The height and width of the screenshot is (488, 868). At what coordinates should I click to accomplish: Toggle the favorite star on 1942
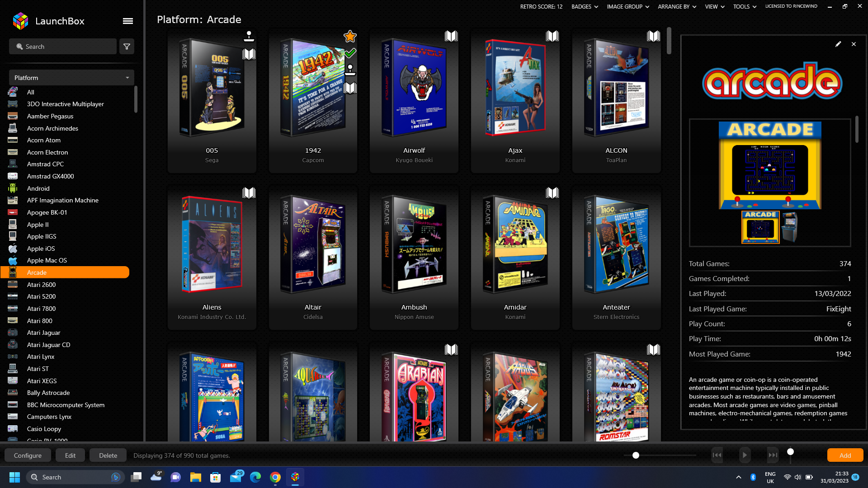tap(350, 36)
